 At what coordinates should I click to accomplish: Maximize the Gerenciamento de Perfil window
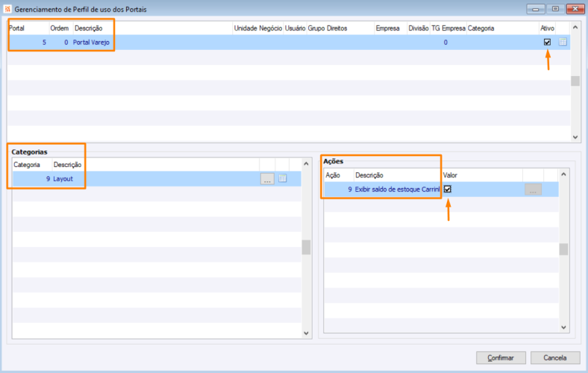click(x=555, y=9)
